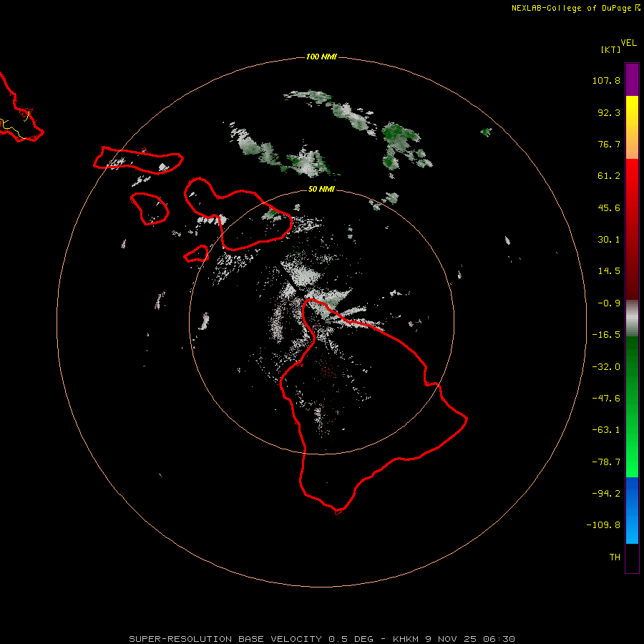Click the blue segment of the color bar
Screen dimensions: 644x644
coord(632,510)
